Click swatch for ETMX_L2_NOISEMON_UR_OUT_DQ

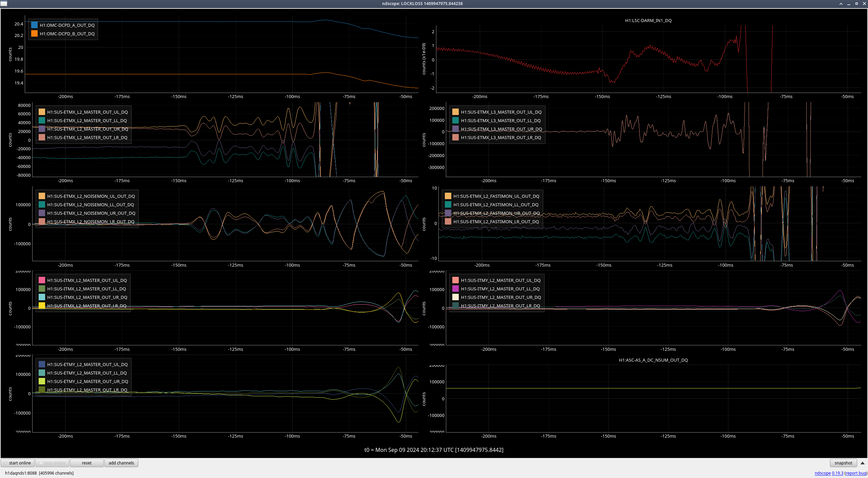[42, 213]
